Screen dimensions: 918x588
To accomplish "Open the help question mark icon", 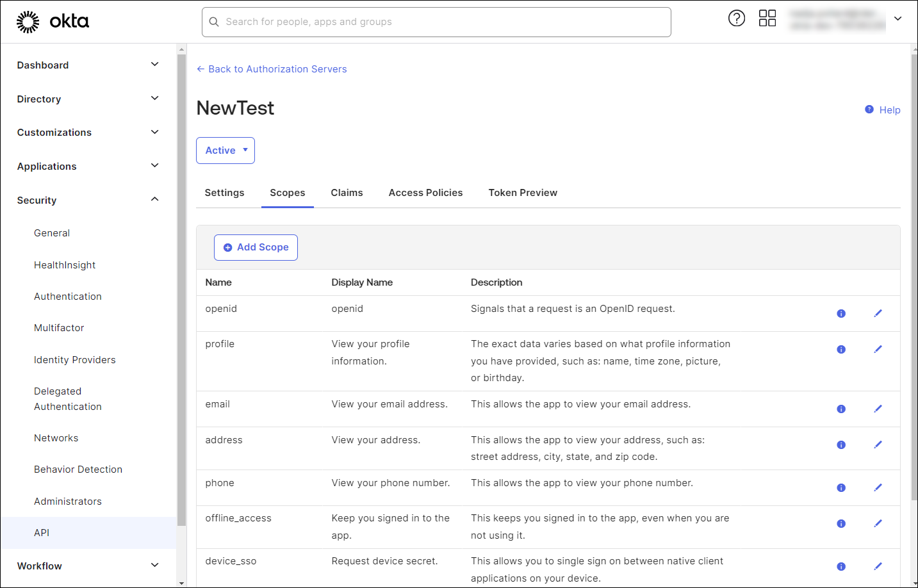I will coord(737,18).
